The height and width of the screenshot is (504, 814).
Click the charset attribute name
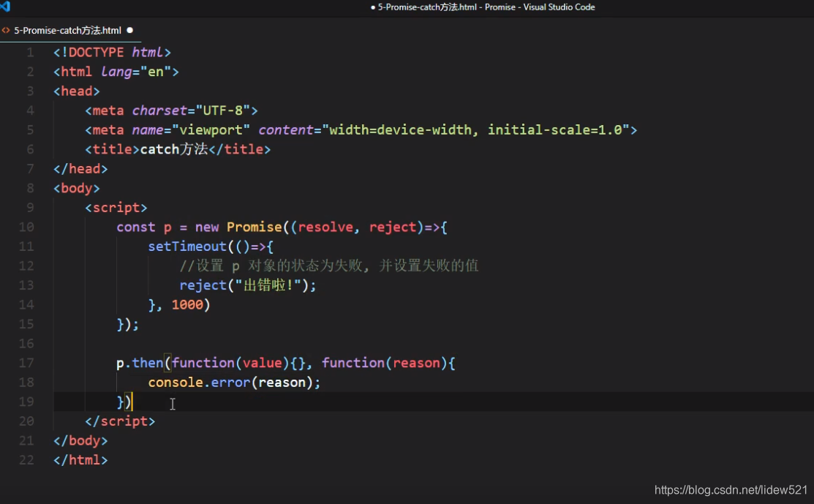pyautogui.click(x=159, y=110)
